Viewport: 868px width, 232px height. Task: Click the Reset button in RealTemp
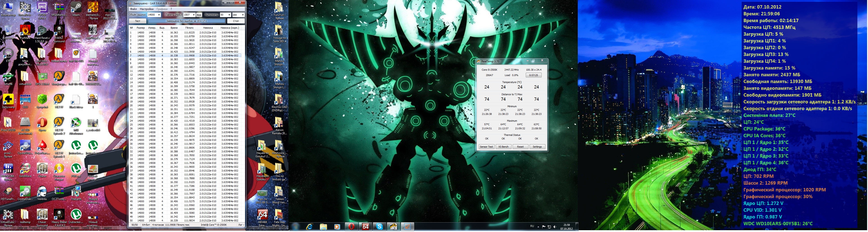(520, 147)
